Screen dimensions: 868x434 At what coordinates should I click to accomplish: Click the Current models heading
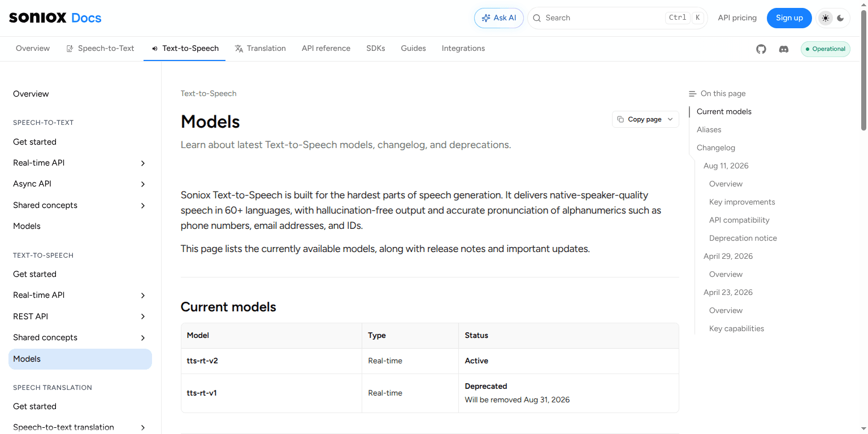point(228,307)
